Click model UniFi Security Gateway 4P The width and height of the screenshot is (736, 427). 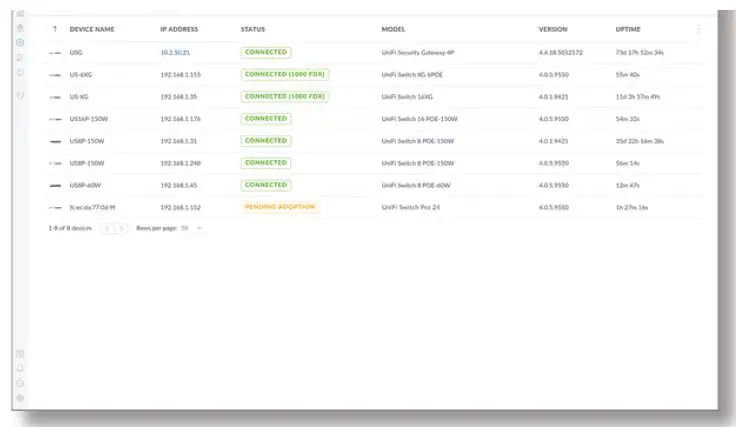pyautogui.click(x=418, y=53)
